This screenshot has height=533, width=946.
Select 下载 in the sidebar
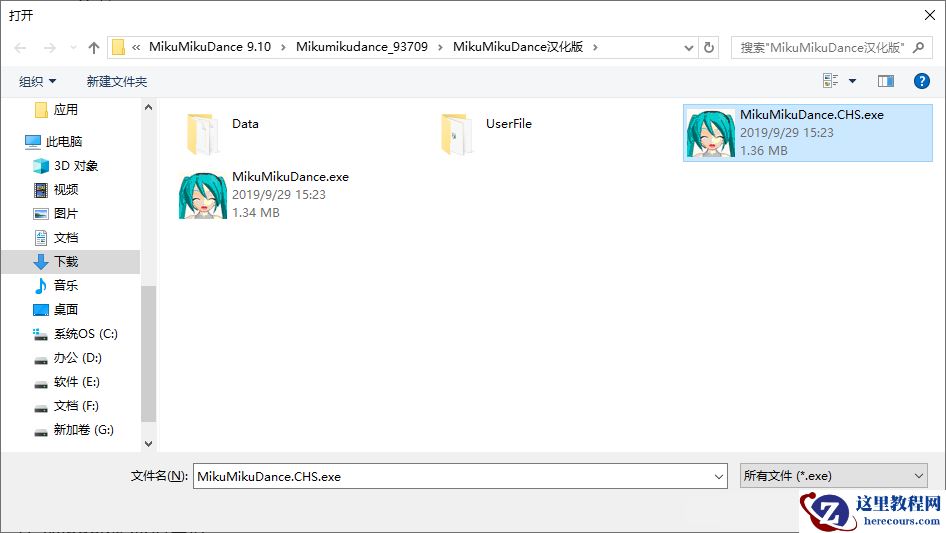[x=70, y=261]
